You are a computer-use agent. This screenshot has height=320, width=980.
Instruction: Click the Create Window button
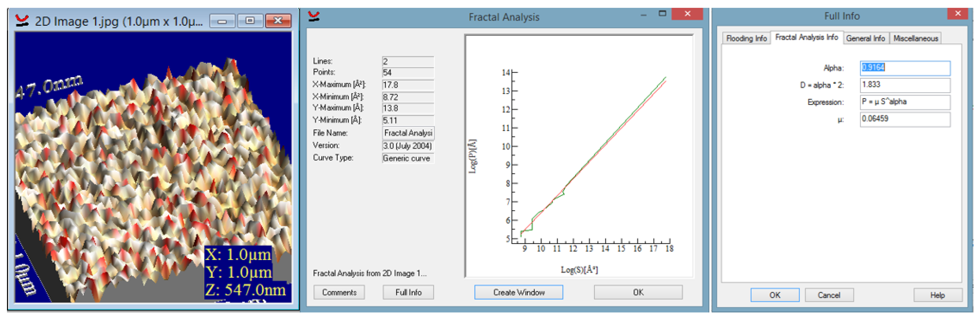click(x=519, y=293)
